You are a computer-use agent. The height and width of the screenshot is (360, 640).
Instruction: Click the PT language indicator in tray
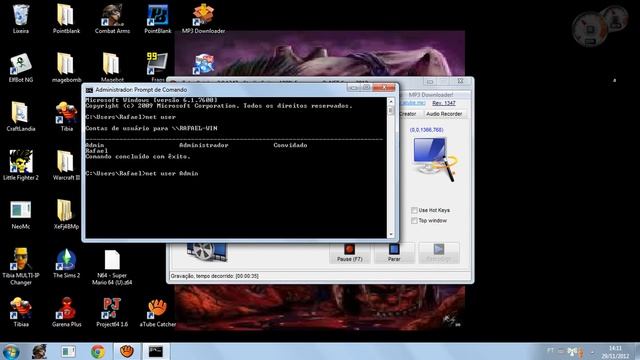pyautogui.click(x=550, y=351)
